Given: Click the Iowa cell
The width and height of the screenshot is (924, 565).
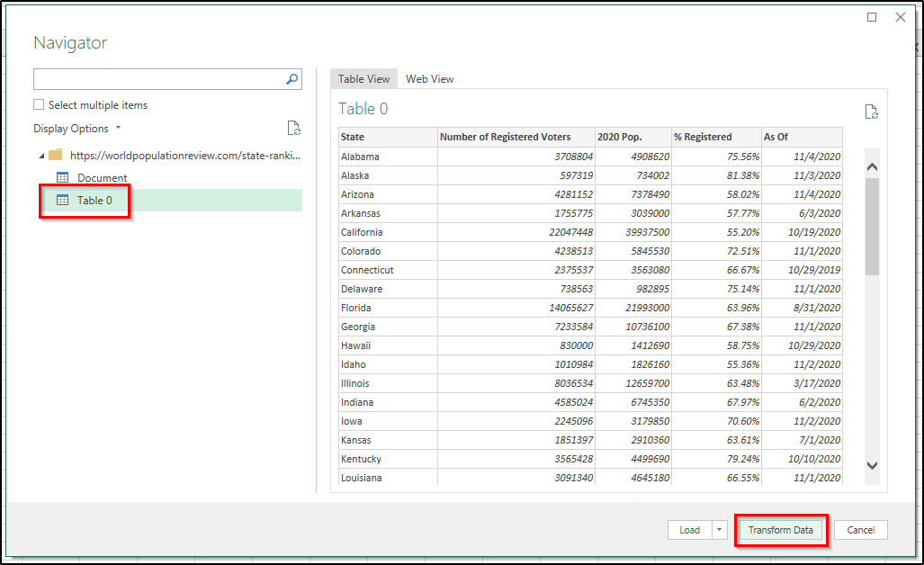Looking at the screenshot, I should [388, 421].
